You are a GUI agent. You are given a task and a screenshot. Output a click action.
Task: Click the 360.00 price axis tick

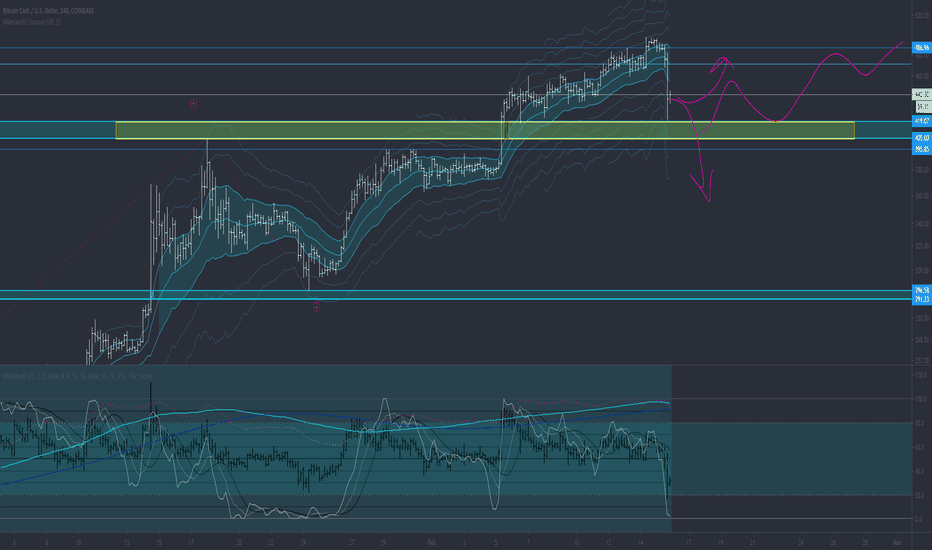pyautogui.click(x=922, y=196)
